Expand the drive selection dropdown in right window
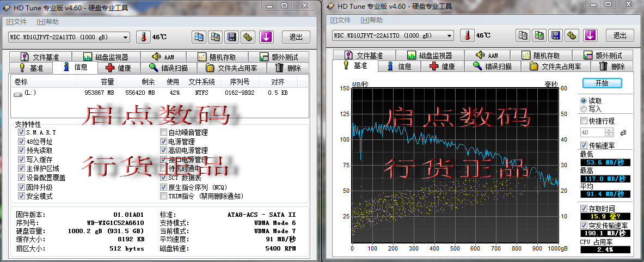 [449, 35]
